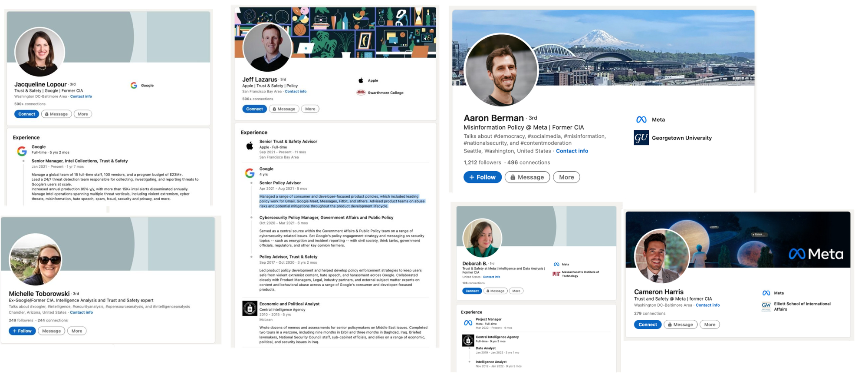Screen dimensions: 868x381
Task: Click the MIT logo on Deborah B.'s profile
Action: [x=556, y=274]
